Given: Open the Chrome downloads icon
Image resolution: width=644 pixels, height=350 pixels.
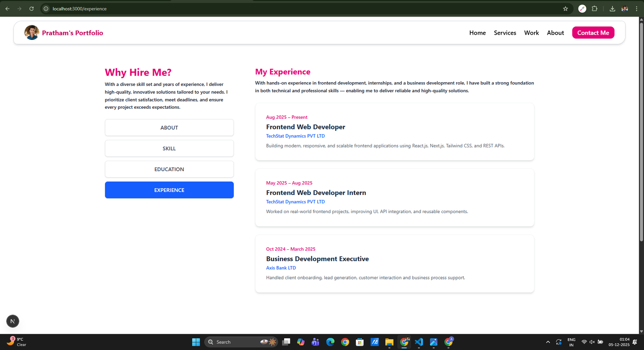Looking at the screenshot, I should 612,8.
